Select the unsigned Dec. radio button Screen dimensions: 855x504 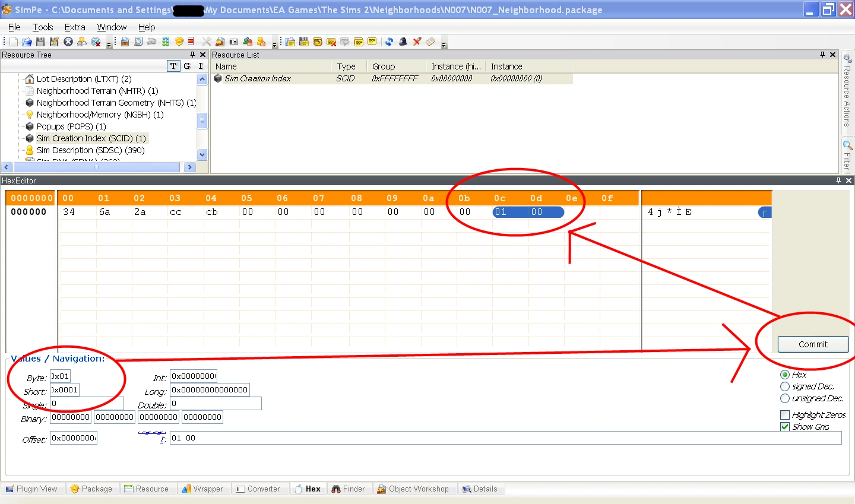click(785, 398)
